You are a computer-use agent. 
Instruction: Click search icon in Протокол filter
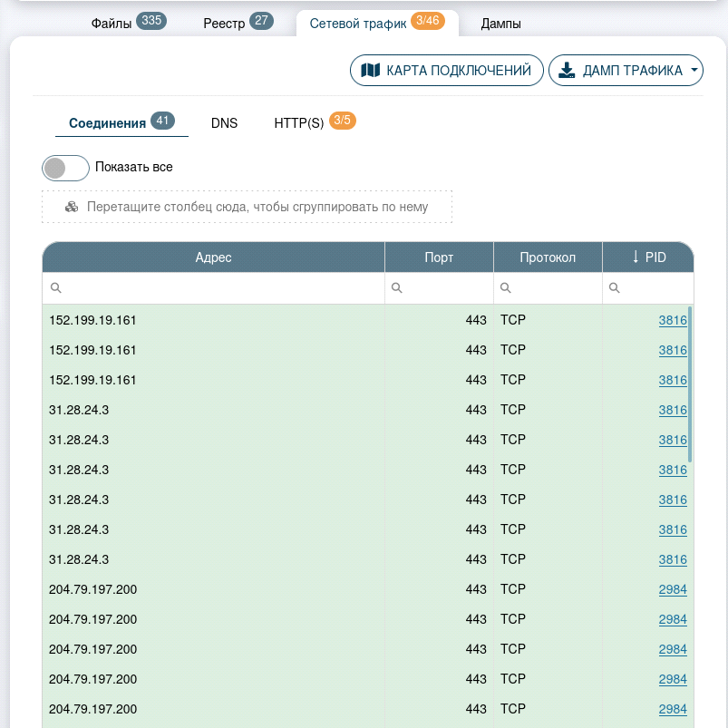[506, 288]
